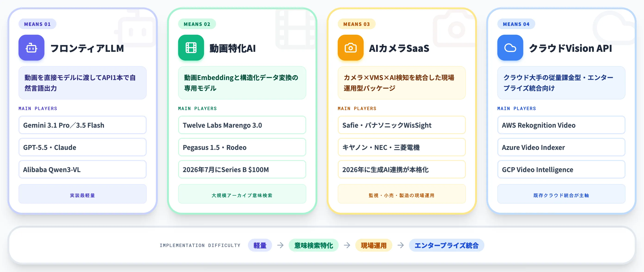Click the blue cloud icon for クラウドVision API

(510, 48)
